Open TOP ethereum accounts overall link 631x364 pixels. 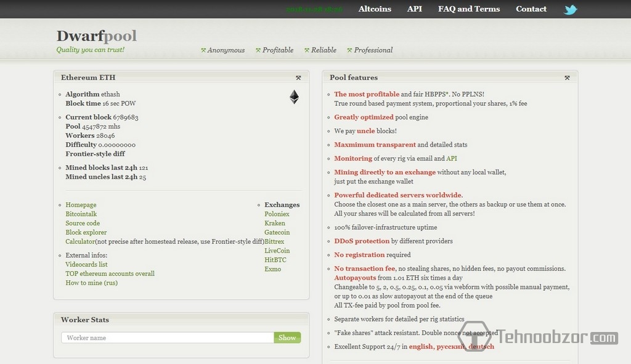tap(110, 274)
